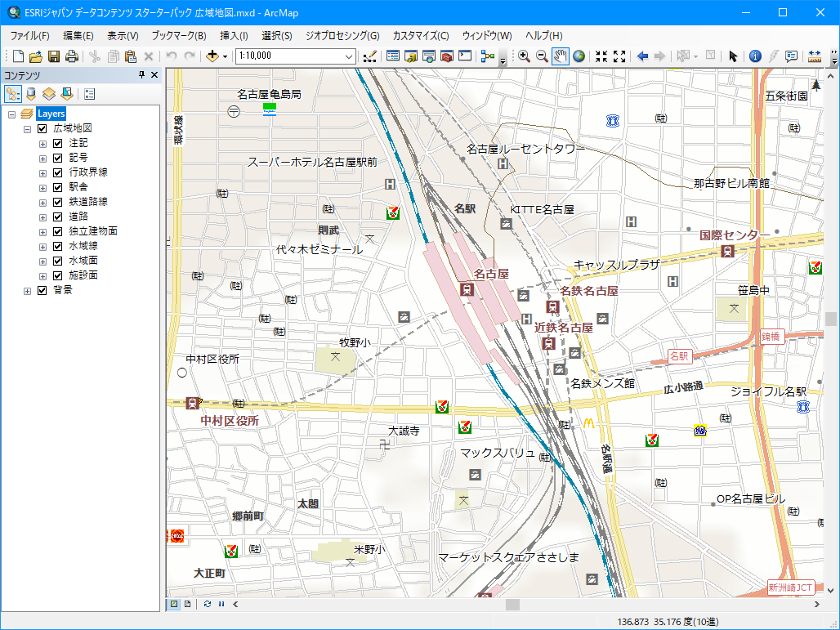Click Fixed Zoom Out arrows
840x630 pixels.
click(x=620, y=56)
